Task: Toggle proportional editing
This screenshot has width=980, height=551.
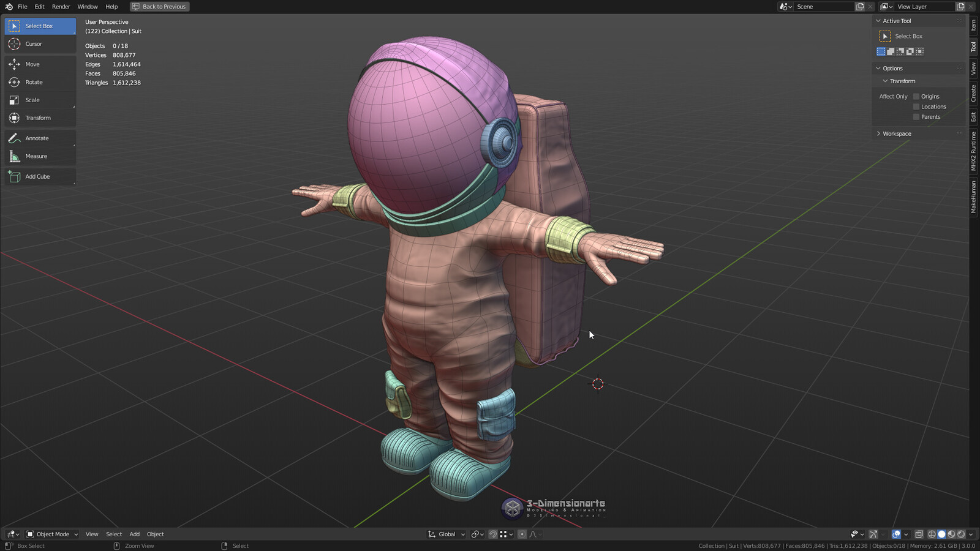Action: coord(522,534)
